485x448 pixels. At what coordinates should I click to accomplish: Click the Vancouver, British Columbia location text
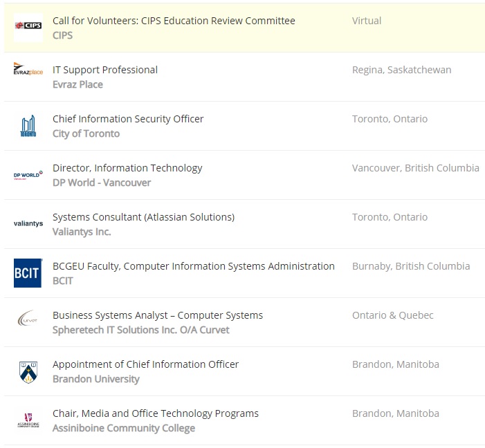[415, 168]
